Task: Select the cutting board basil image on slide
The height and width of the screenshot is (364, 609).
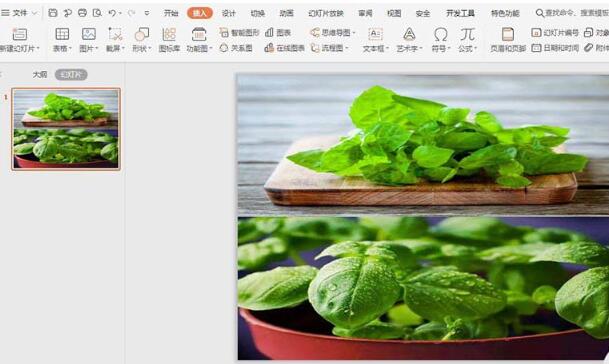Action: tap(423, 145)
